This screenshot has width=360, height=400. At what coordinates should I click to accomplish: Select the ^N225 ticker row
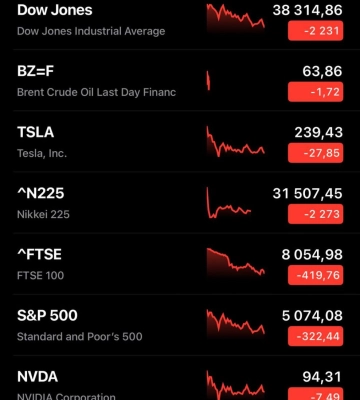pyautogui.click(x=180, y=202)
